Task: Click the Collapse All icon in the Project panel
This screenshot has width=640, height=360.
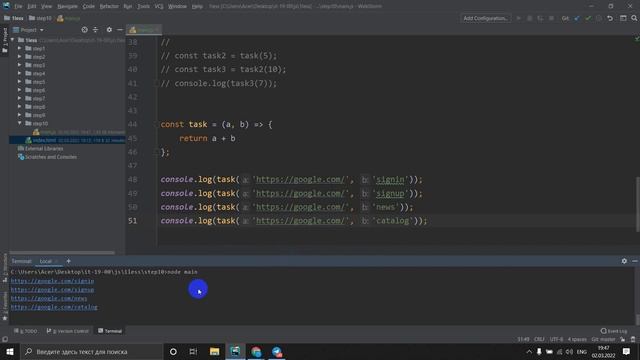Action: click(x=96, y=30)
